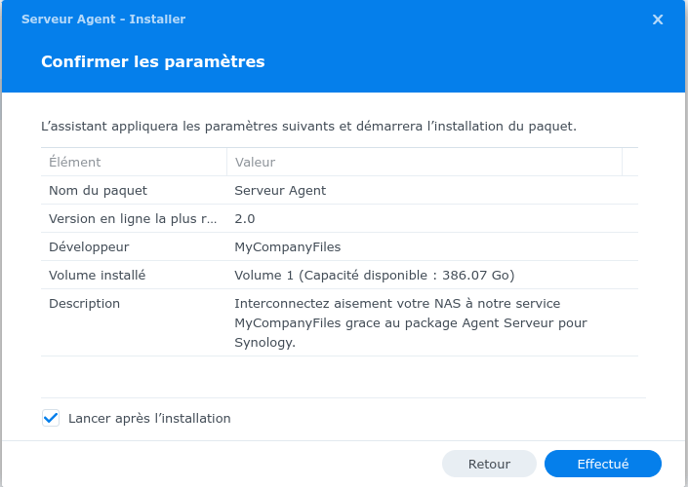Select the Volume installé row label

[x=97, y=275]
